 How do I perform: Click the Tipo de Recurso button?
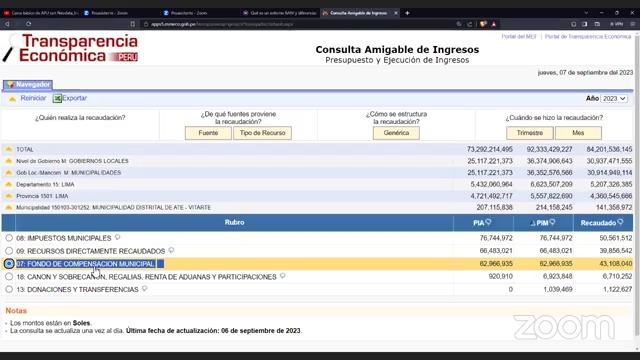pyautogui.click(x=262, y=133)
